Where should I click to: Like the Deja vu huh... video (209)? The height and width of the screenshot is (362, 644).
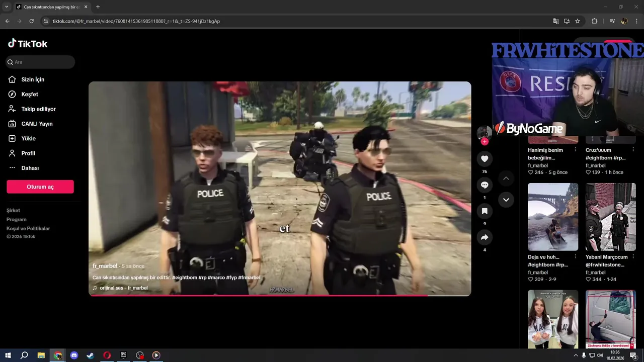[x=530, y=280]
